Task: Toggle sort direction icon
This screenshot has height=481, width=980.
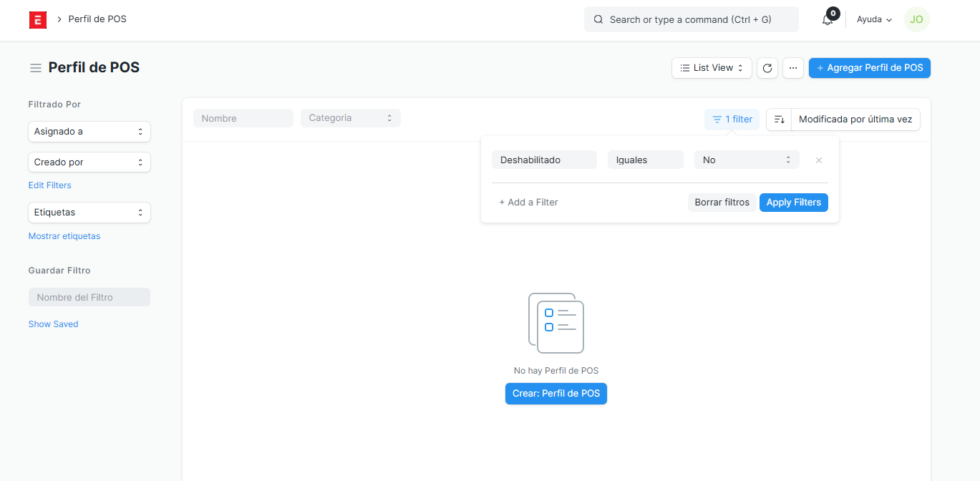Action: tap(779, 120)
